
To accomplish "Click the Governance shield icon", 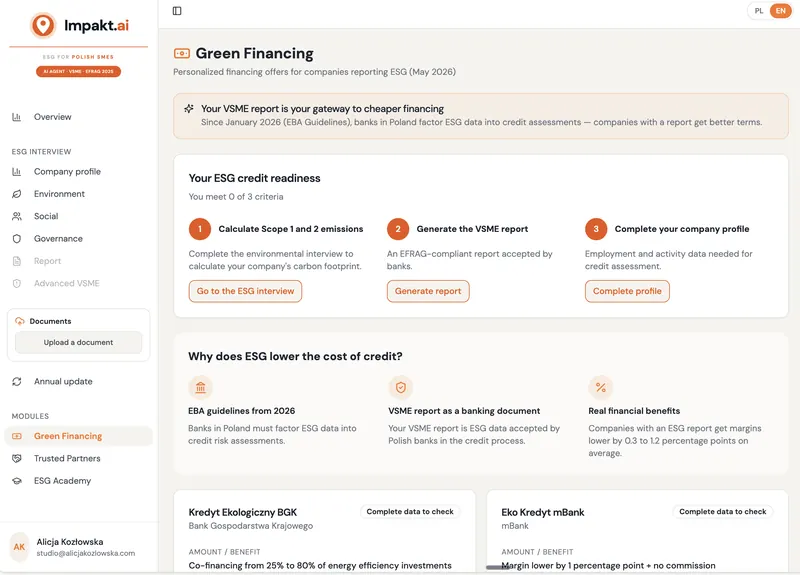I will [x=17, y=239].
